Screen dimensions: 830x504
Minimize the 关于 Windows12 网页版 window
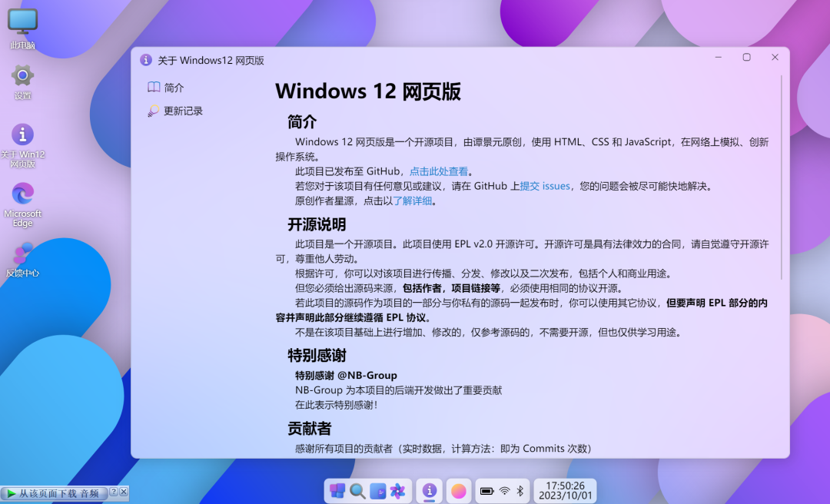[719, 57]
